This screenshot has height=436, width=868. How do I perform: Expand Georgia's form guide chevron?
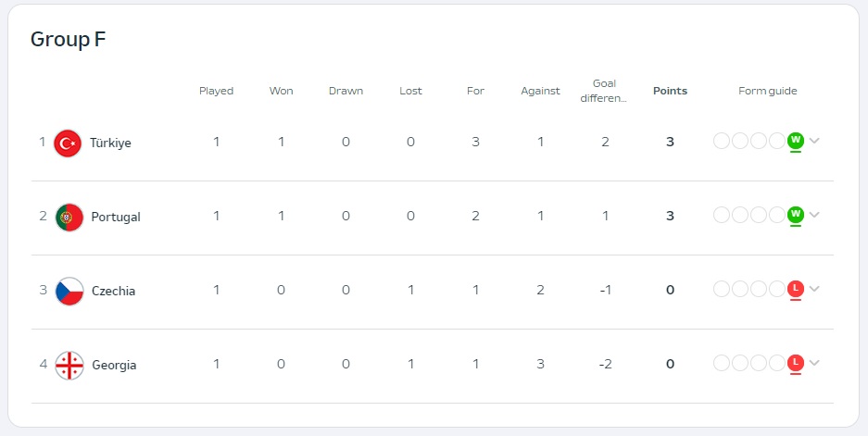click(813, 363)
